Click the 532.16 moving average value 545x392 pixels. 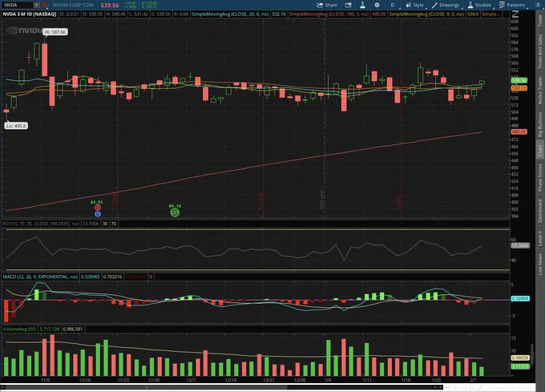pyautogui.click(x=279, y=14)
